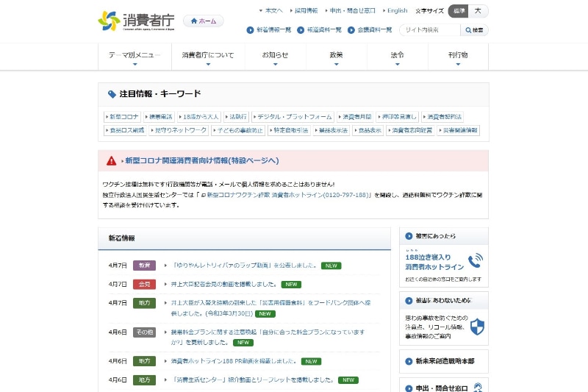Click the circle arrow icon beside 新未来創造戦略本部

[409, 362]
